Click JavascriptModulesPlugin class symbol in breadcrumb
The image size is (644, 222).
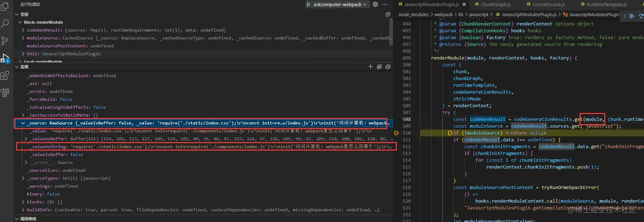[x=591, y=14]
